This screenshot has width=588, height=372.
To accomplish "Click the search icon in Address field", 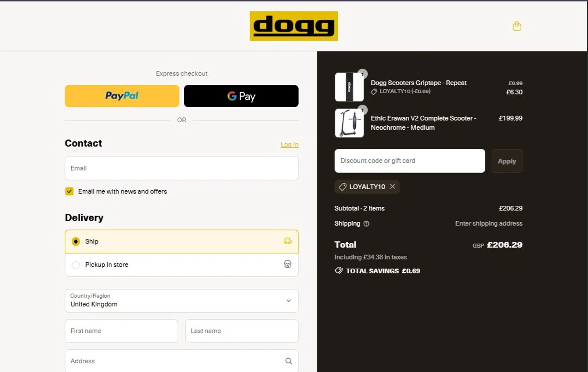I will (x=289, y=361).
